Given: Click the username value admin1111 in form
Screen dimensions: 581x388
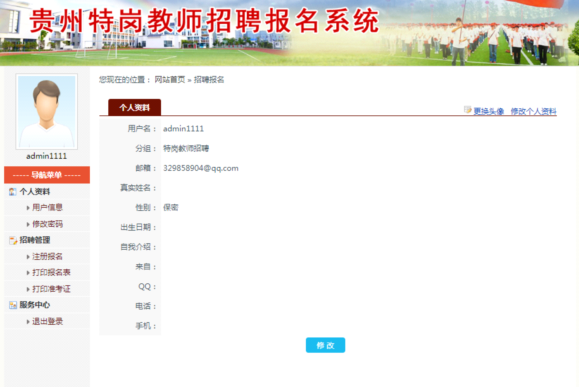Looking at the screenshot, I should coord(183,129).
